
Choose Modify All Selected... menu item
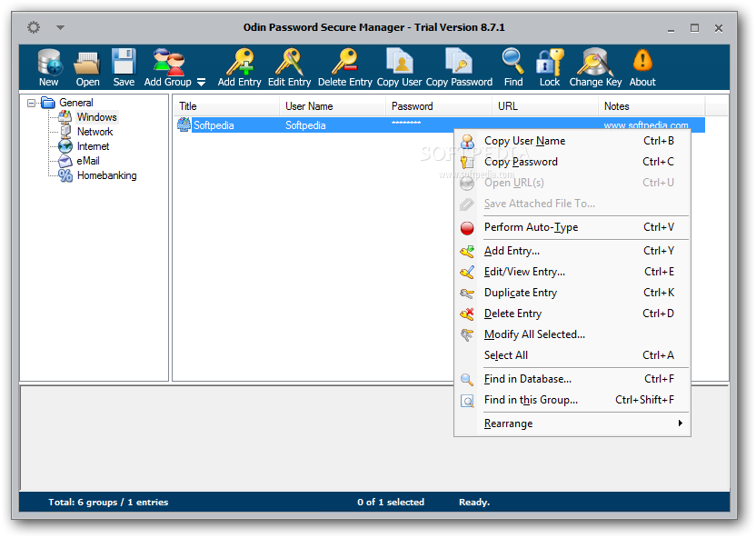pyautogui.click(x=572, y=334)
